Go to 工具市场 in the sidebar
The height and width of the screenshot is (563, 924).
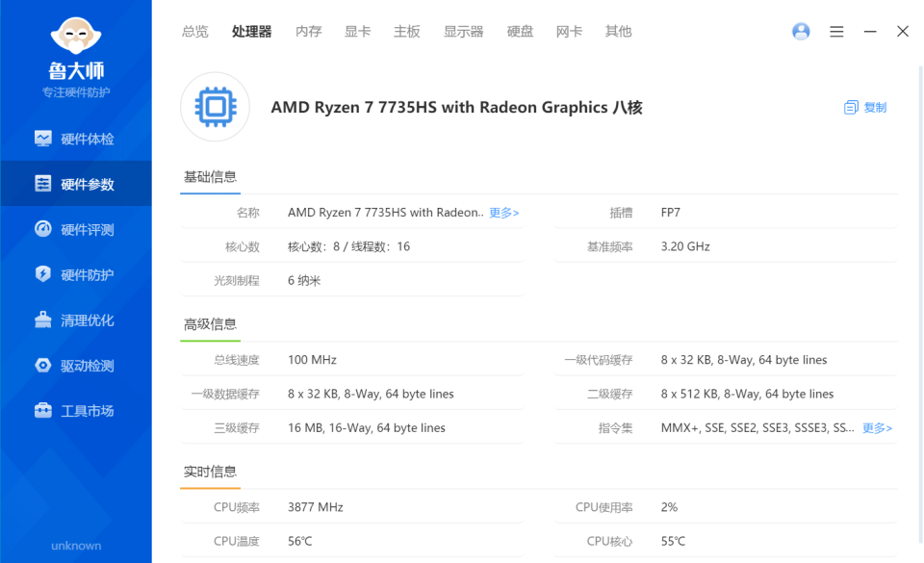(x=88, y=411)
